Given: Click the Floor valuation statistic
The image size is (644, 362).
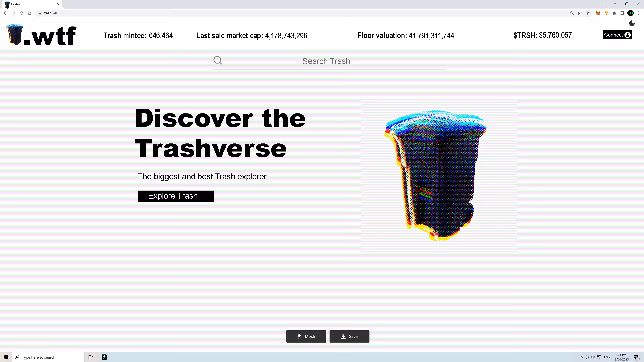Looking at the screenshot, I should click(x=406, y=36).
